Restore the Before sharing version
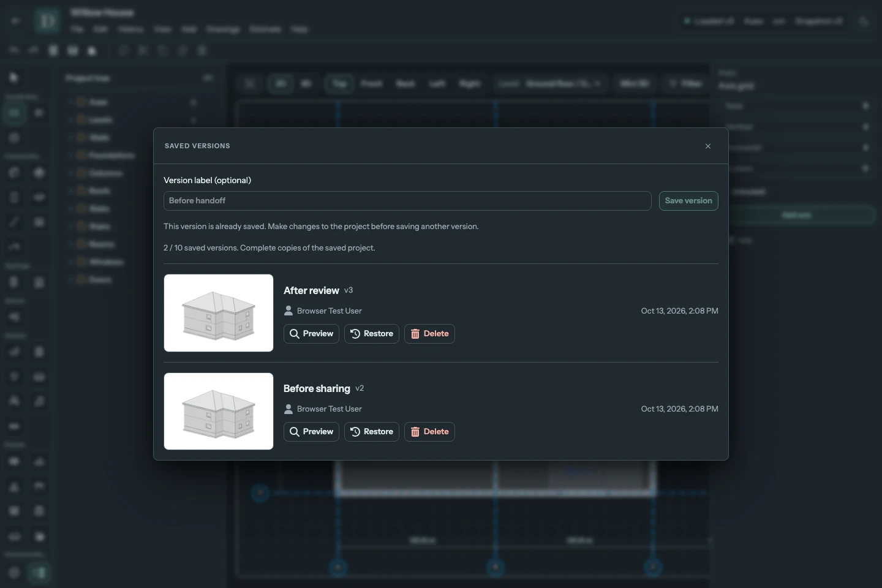Viewport: 882px width, 588px height. (372, 432)
